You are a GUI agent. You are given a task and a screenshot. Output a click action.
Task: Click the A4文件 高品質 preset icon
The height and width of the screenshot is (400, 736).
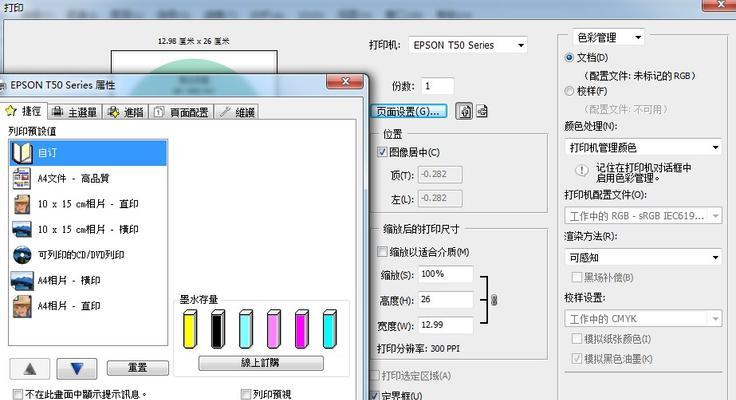[22, 178]
